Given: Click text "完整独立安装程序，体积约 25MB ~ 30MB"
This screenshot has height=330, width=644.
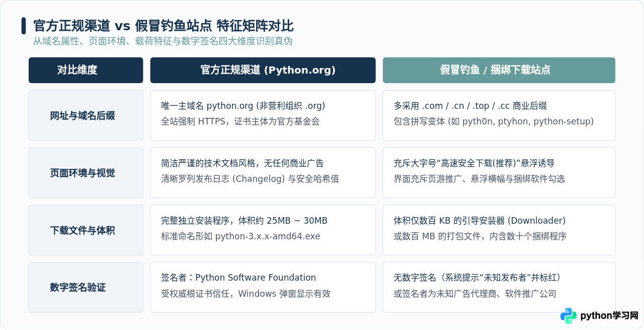Looking at the screenshot, I should 244,221.
